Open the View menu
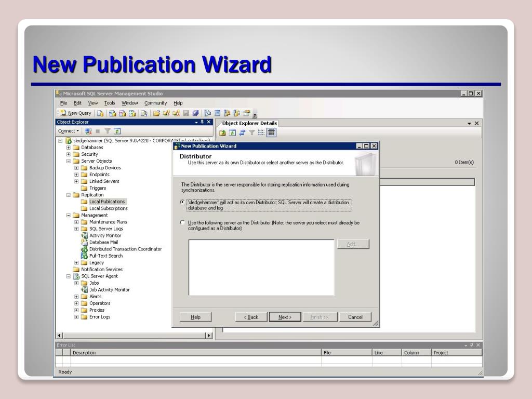Screen dimensions: 532x399 tap(92, 103)
